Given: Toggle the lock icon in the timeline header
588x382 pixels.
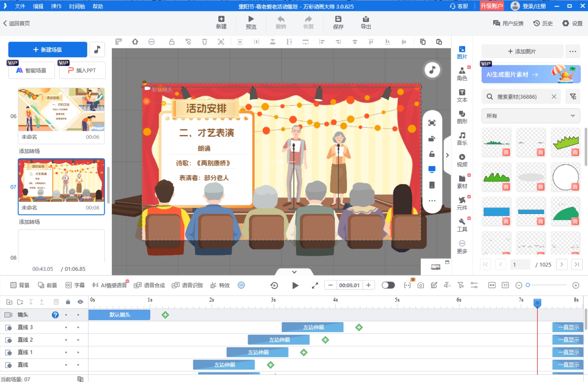Looking at the screenshot, I should coord(68,302).
